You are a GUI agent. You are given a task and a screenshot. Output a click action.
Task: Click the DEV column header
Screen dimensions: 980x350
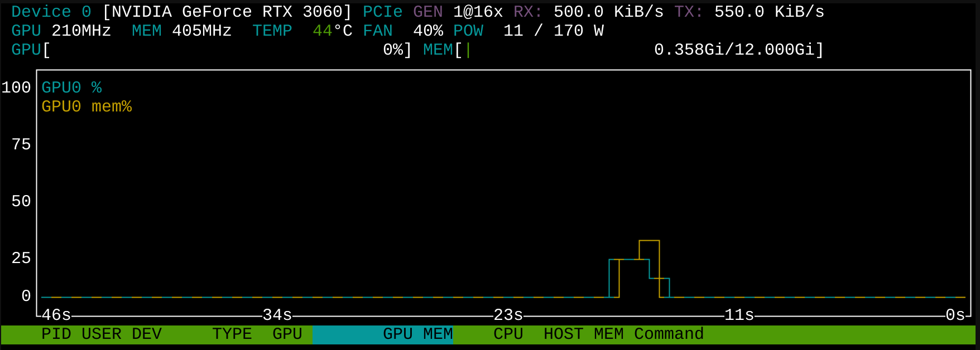[x=147, y=334]
